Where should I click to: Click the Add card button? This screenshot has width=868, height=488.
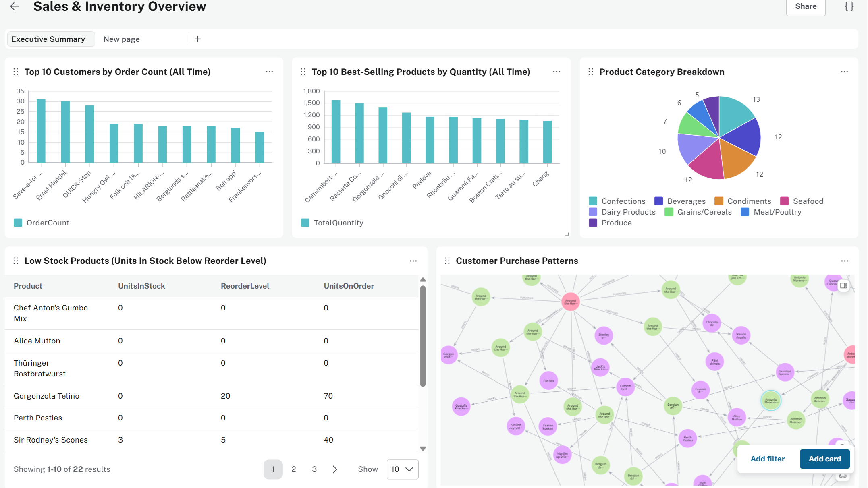[x=824, y=459]
